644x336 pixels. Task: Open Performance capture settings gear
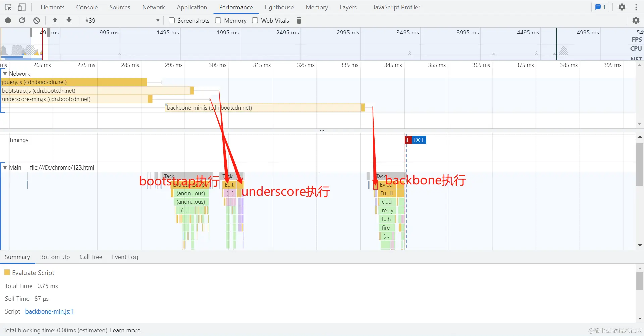pyautogui.click(x=636, y=20)
